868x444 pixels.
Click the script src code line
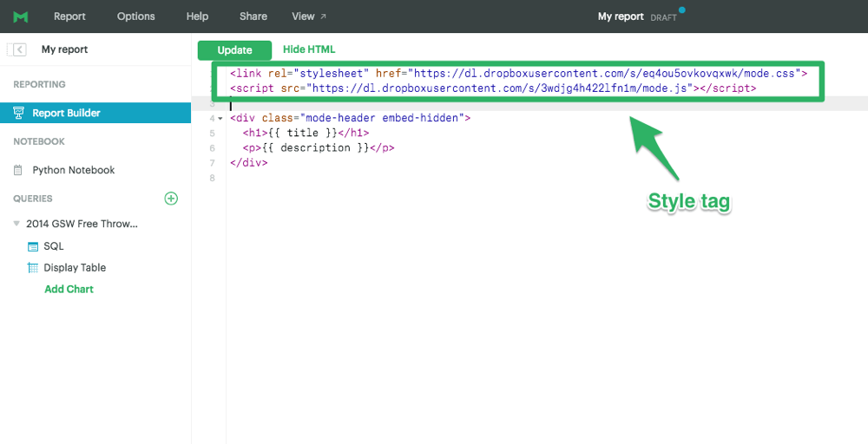tap(493, 88)
